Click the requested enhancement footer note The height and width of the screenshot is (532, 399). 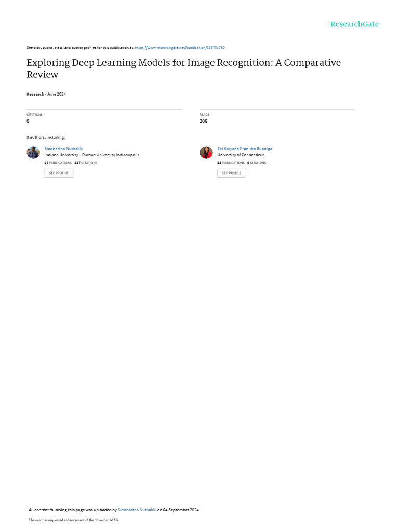point(74,520)
